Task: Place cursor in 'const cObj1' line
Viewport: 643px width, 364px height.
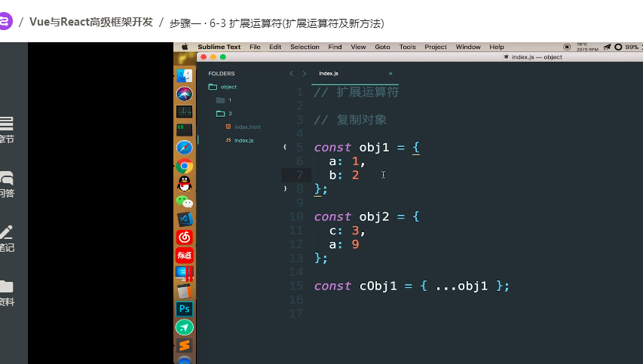Action: tap(412, 286)
